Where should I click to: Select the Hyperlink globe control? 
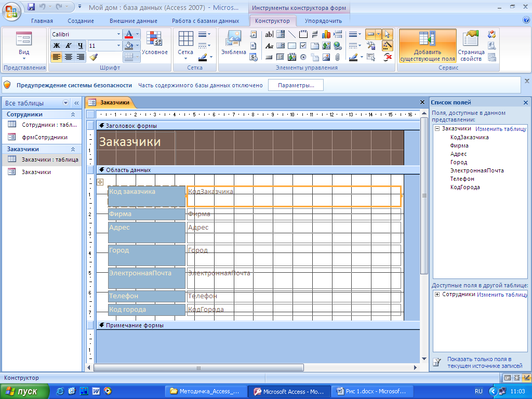(338, 46)
